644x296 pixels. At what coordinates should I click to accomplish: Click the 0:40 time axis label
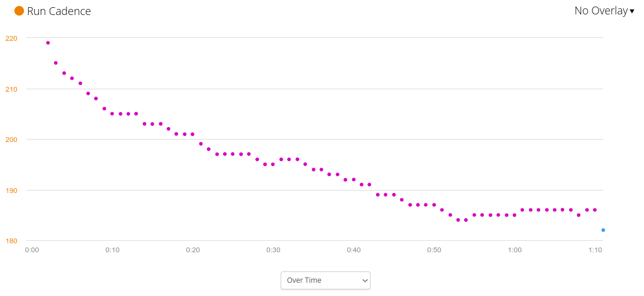[353, 250]
